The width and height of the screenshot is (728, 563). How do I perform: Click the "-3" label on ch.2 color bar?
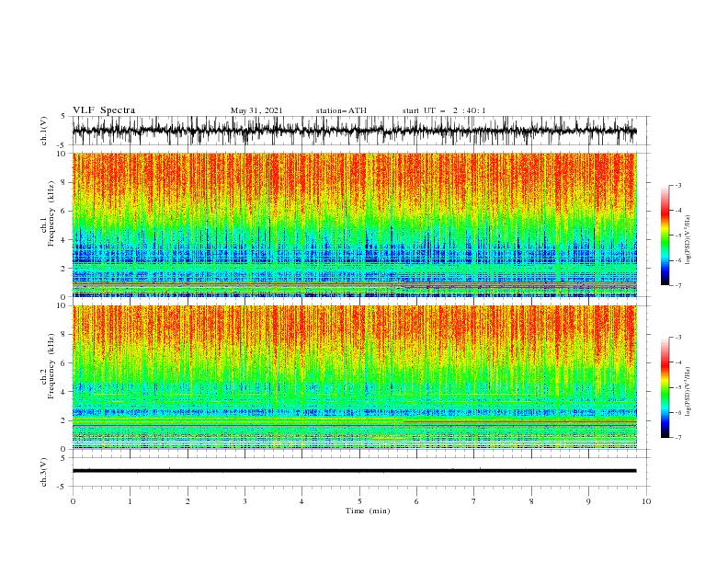point(677,338)
